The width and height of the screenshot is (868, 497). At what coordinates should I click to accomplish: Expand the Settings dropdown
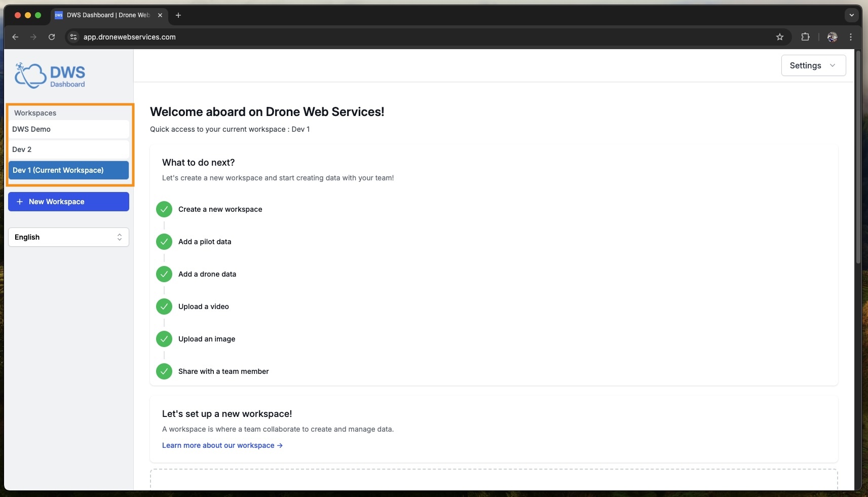coord(813,65)
